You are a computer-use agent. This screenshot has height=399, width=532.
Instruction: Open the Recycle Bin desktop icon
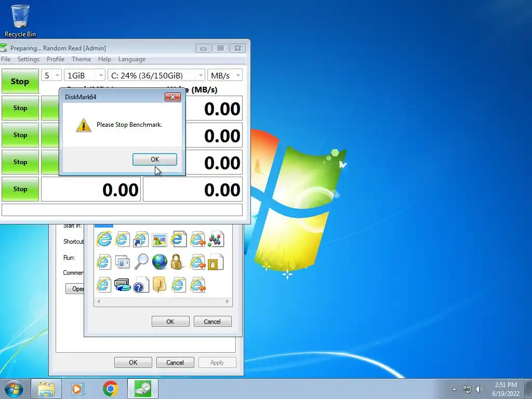click(x=20, y=20)
